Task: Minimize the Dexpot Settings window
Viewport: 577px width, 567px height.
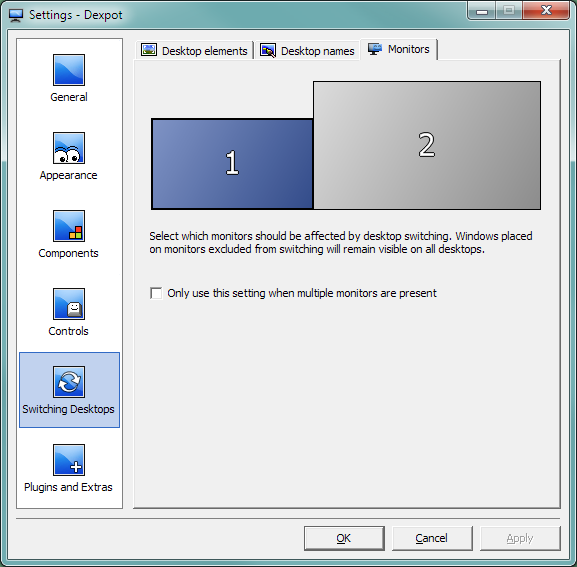Action: click(x=482, y=11)
